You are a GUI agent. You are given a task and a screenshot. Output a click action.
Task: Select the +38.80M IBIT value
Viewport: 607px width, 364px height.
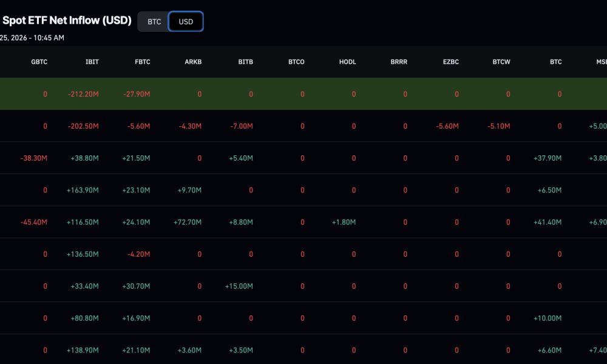(84, 158)
